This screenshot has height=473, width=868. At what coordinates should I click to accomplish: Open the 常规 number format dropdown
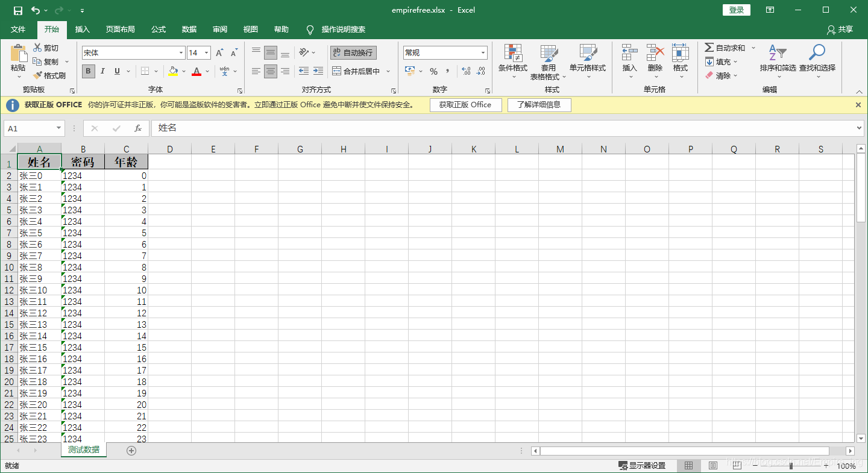[445, 52]
